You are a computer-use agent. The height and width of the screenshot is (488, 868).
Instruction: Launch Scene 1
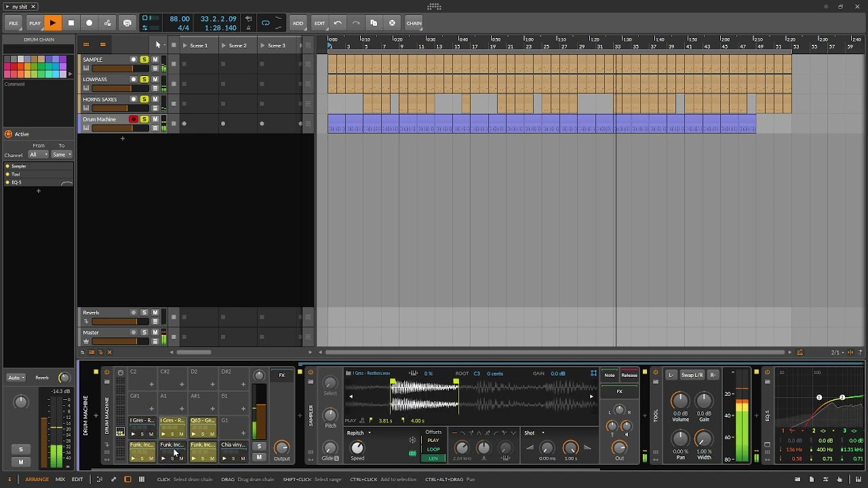tap(184, 45)
